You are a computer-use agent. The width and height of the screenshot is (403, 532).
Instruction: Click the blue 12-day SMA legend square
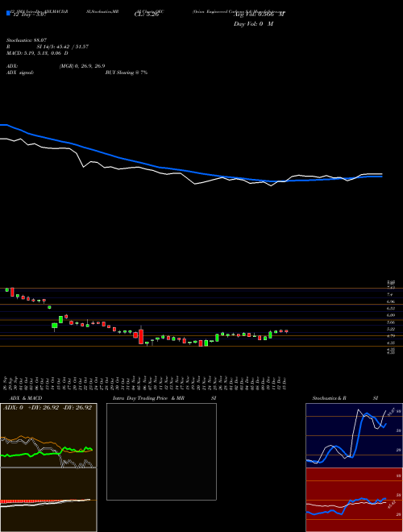coord(8,13)
